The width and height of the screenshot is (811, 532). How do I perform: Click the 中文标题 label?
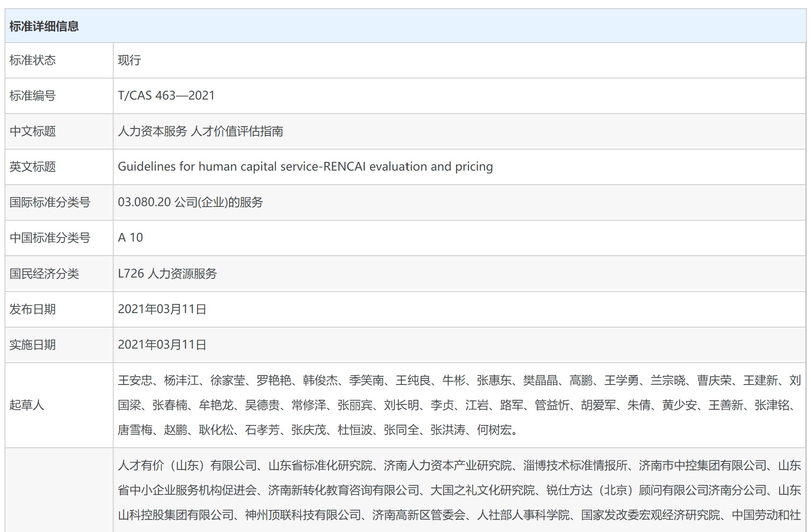point(32,131)
